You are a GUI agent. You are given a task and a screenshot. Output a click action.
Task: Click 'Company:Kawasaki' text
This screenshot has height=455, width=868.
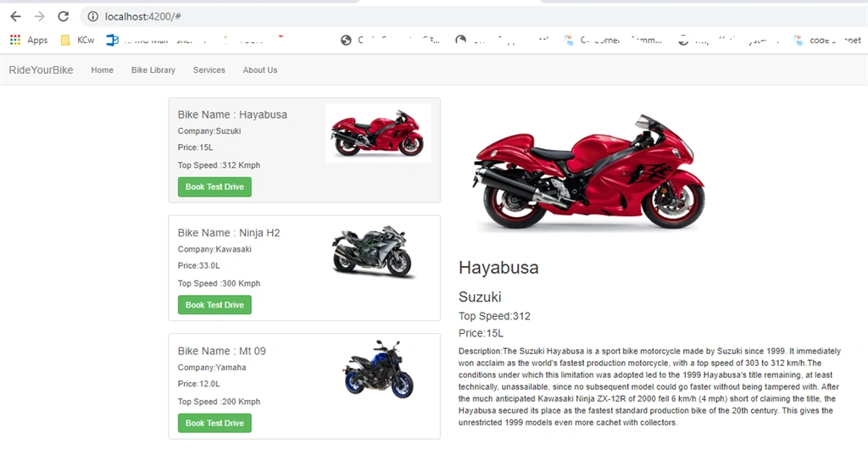tap(214, 249)
